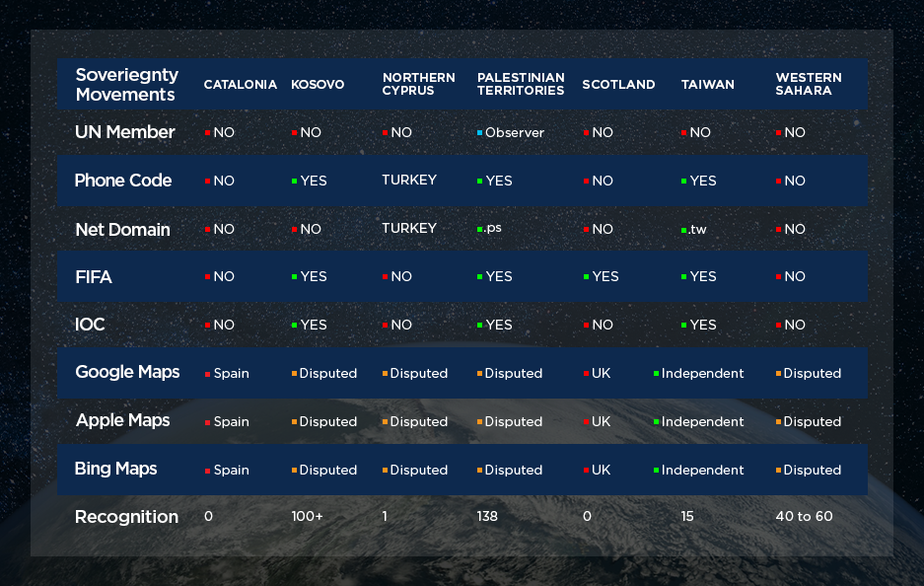This screenshot has height=586, width=924.
Task: Click the NORTHERN CYPRUS column header
Action: pyautogui.click(x=418, y=84)
